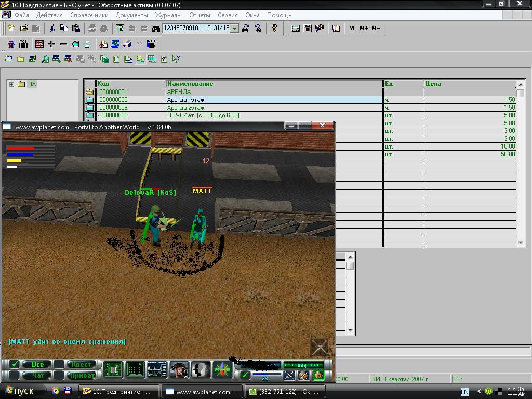Click the table's vertical scrollbar down arrow
The width and height of the screenshot is (532, 399).
521,242
